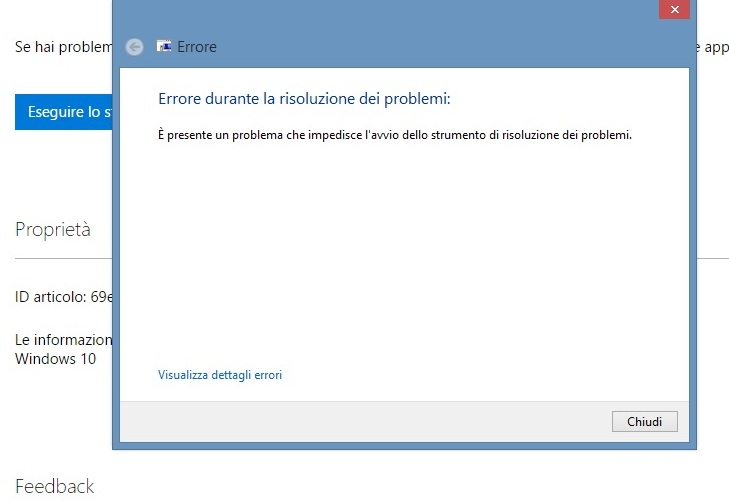Click the 'ID articolo' text on the background page
729x504 pixels.
tap(50, 297)
